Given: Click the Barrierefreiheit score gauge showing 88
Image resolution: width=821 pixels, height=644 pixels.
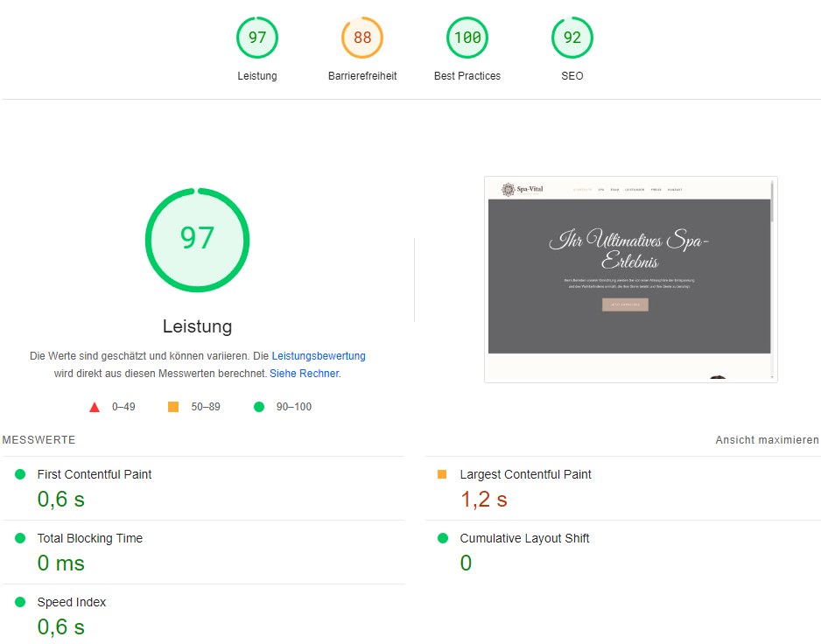Looking at the screenshot, I should click(x=362, y=38).
